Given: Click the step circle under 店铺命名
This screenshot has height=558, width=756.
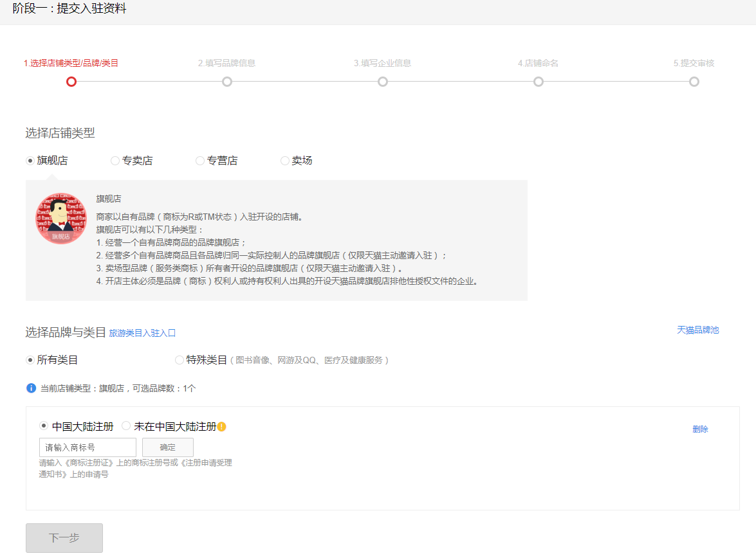Looking at the screenshot, I should pyautogui.click(x=538, y=82).
